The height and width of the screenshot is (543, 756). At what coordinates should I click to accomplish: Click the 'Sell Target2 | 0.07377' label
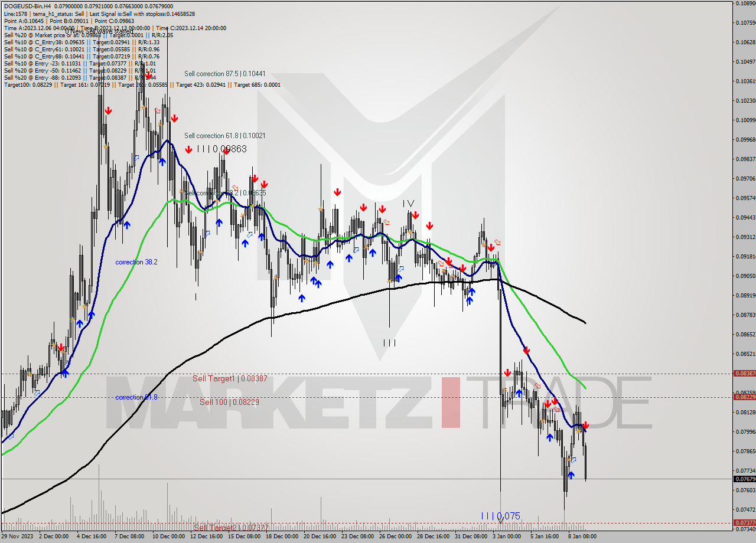[x=231, y=527]
